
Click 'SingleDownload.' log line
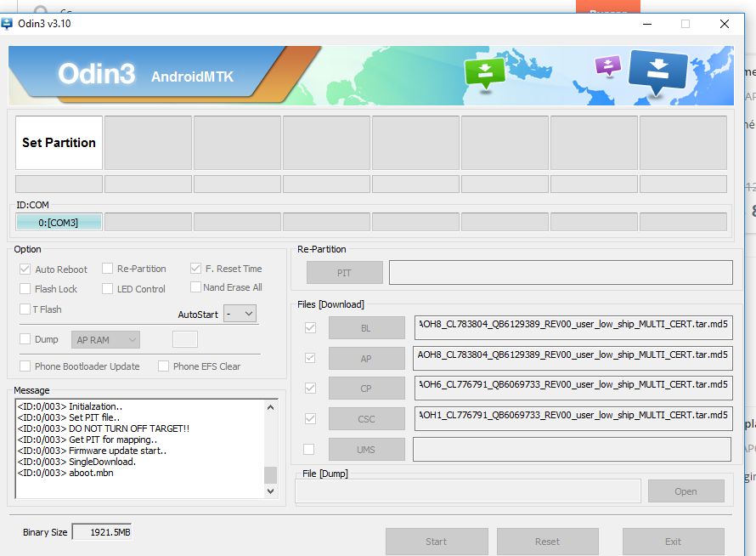pyautogui.click(x=76, y=462)
